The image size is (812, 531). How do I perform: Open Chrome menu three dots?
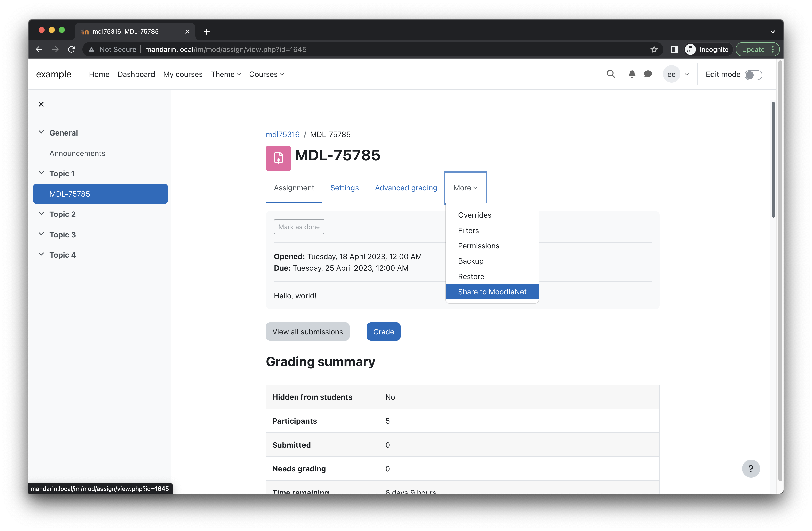coord(773,49)
